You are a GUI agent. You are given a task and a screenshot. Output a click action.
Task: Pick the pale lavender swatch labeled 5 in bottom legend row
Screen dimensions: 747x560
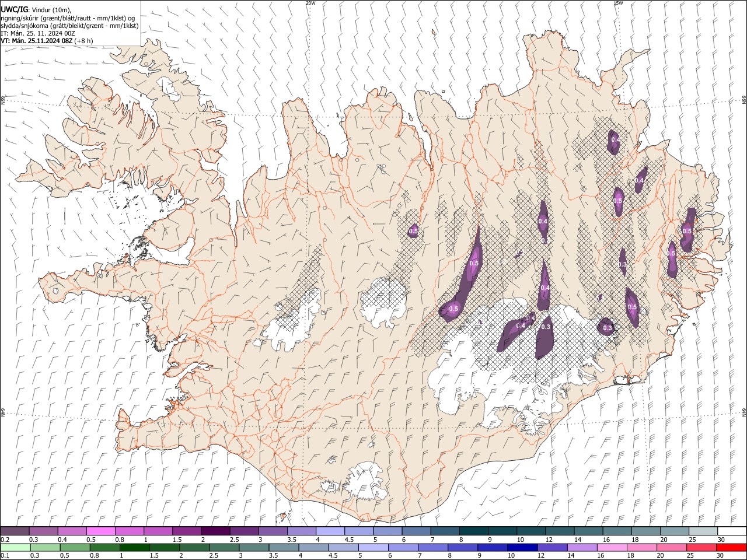[x=372, y=547]
